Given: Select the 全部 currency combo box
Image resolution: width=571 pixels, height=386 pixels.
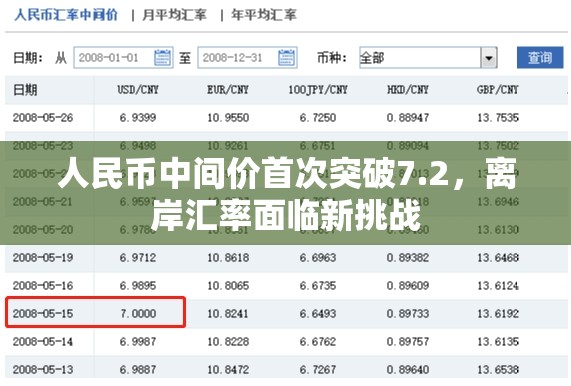Looking at the screenshot, I should click(428, 58).
